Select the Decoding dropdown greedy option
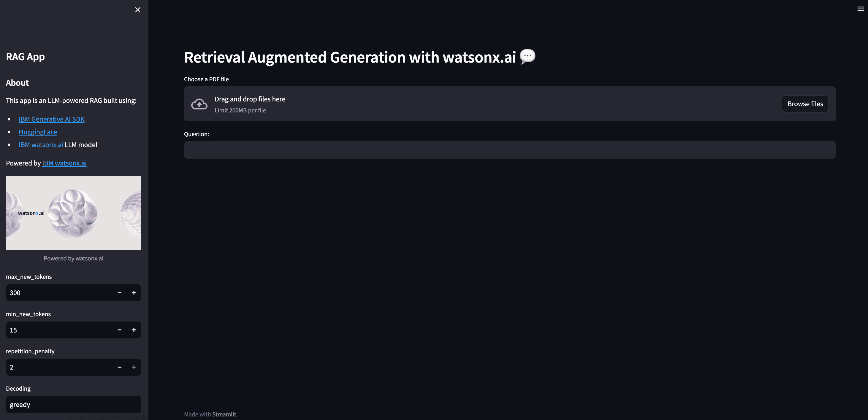The width and height of the screenshot is (868, 420). point(73,404)
